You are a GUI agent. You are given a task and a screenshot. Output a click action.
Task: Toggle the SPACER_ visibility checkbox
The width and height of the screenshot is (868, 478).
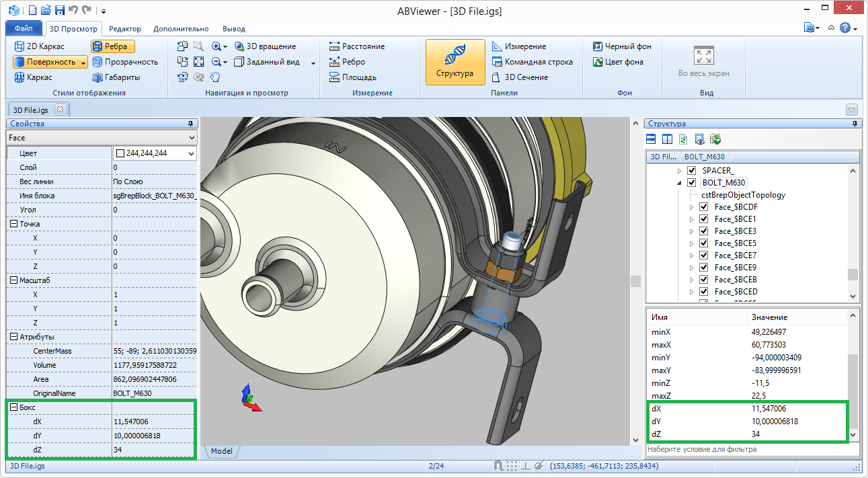(x=691, y=171)
